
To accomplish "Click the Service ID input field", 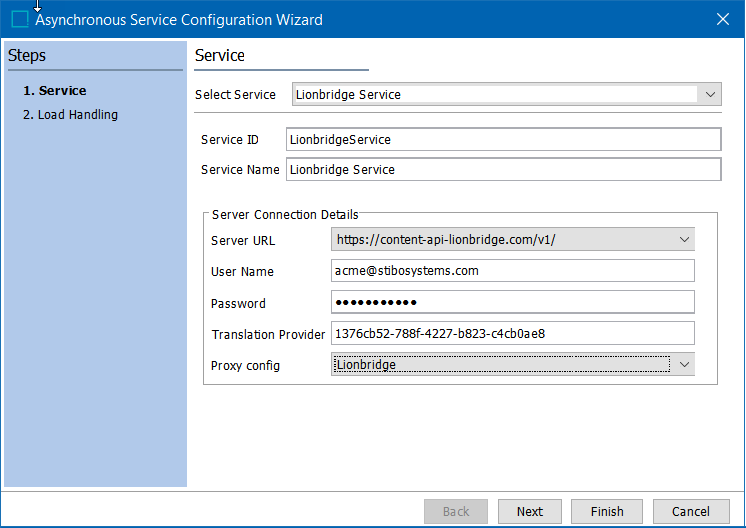I will point(503,139).
